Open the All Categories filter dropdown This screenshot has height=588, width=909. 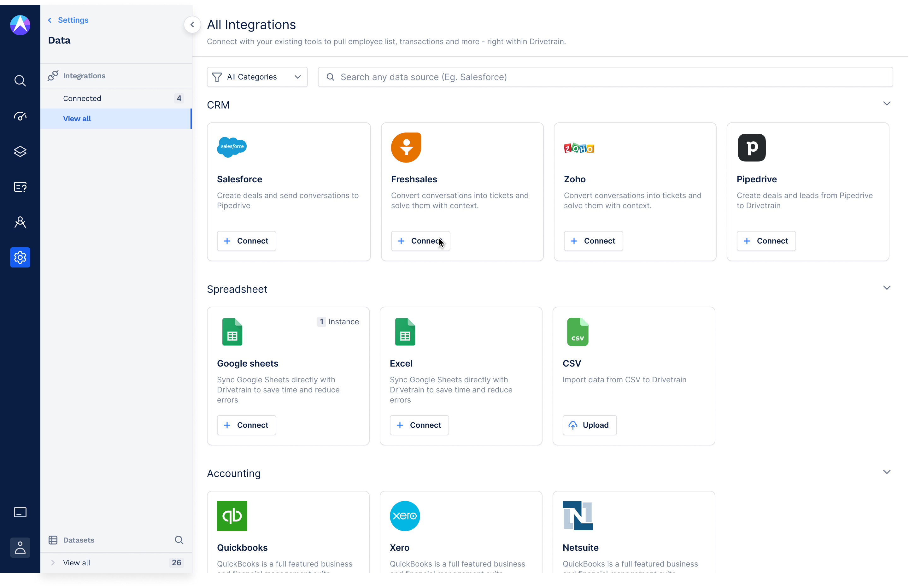pos(257,77)
